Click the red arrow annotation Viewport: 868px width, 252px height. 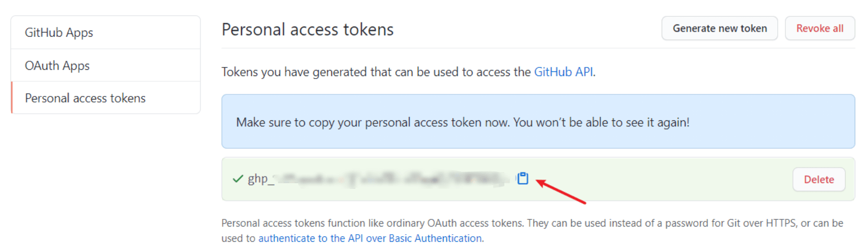[x=561, y=191]
